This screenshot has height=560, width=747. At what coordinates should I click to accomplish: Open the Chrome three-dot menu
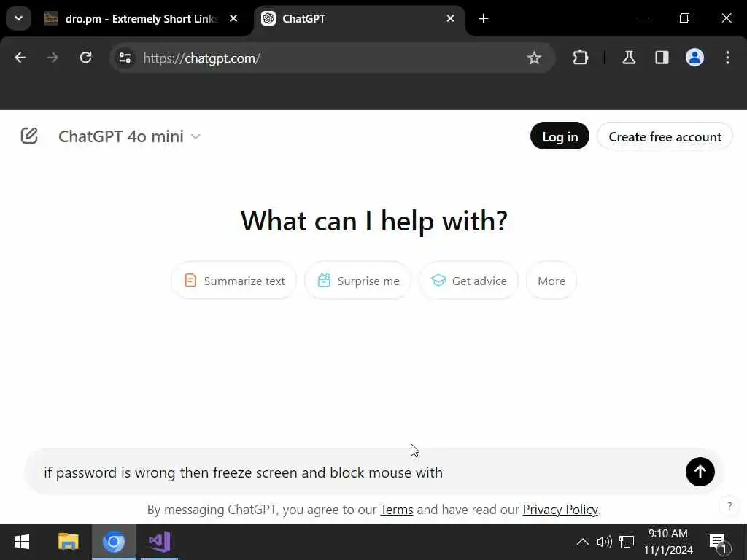click(727, 58)
